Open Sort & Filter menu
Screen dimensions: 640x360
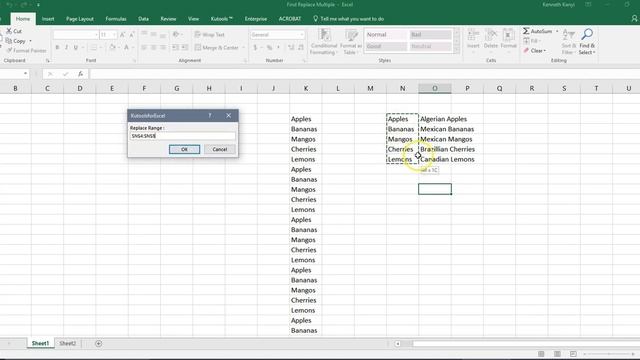[x=568, y=42]
